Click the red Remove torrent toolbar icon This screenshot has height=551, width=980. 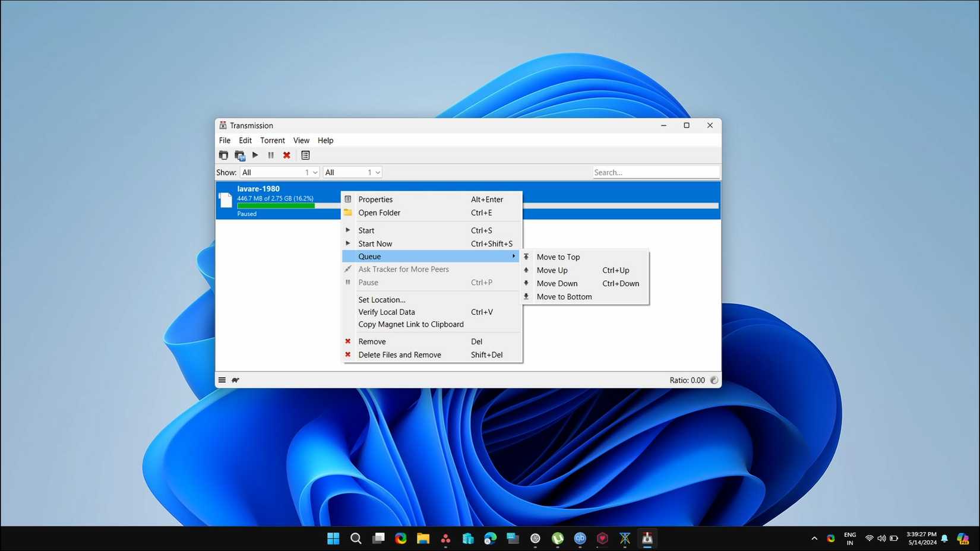tap(286, 156)
